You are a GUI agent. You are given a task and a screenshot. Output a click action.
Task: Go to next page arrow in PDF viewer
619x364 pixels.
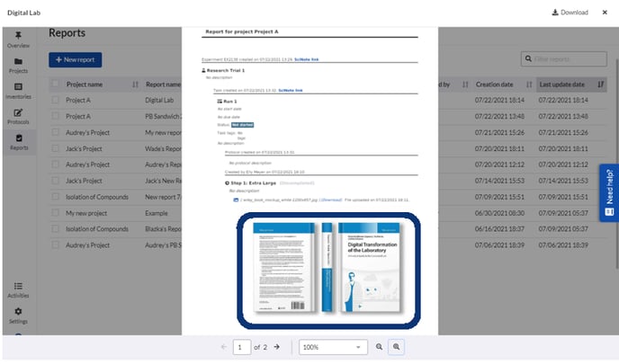pyautogui.click(x=277, y=347)
